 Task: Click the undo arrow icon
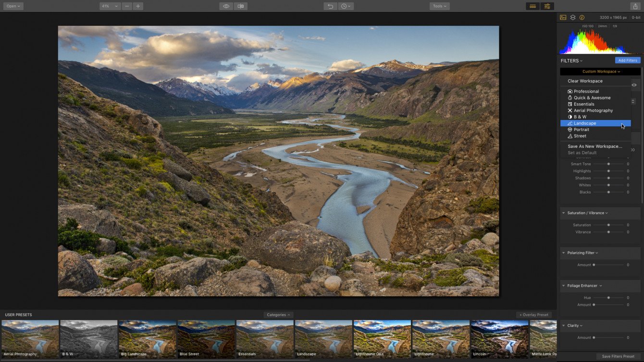click(x=330, y=6)
